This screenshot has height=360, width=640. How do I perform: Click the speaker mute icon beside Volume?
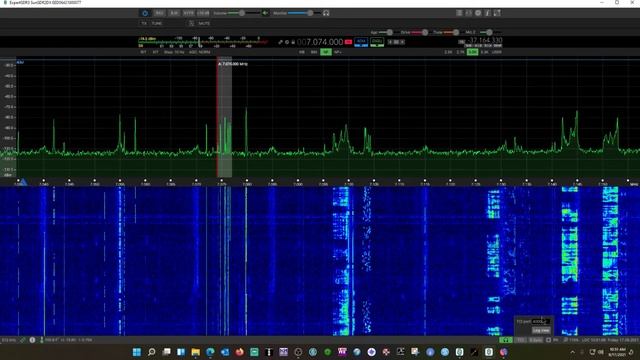coord(265,13)
